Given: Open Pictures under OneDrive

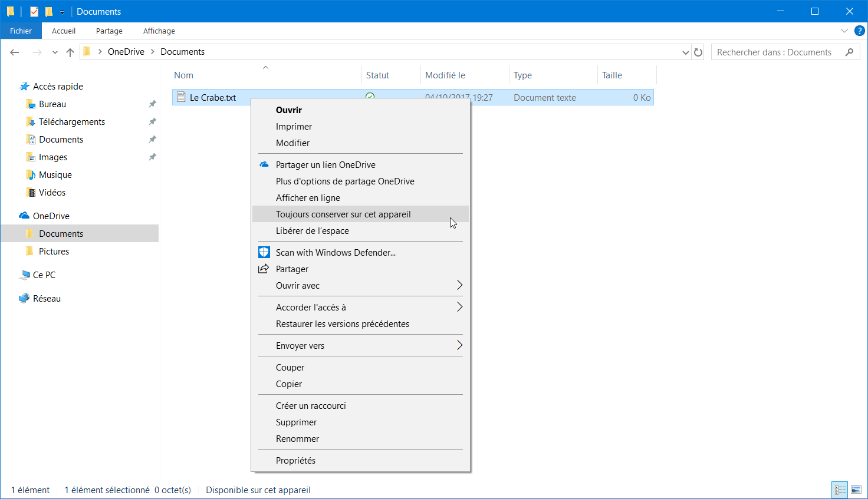Looking at the screenshot, I should pyautogui.click(x=54, y=252).
